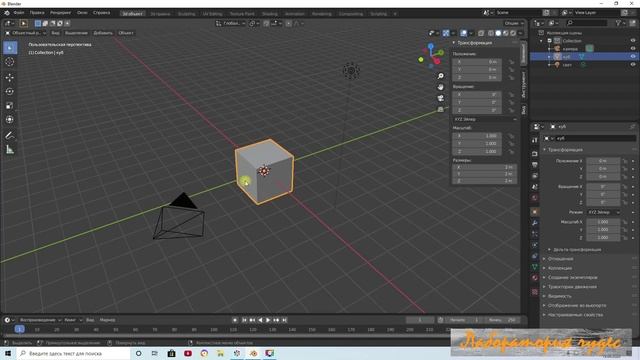Open the Add menu in viewport header
Screen dimensions: 640x360
click(x=103, y=33)
